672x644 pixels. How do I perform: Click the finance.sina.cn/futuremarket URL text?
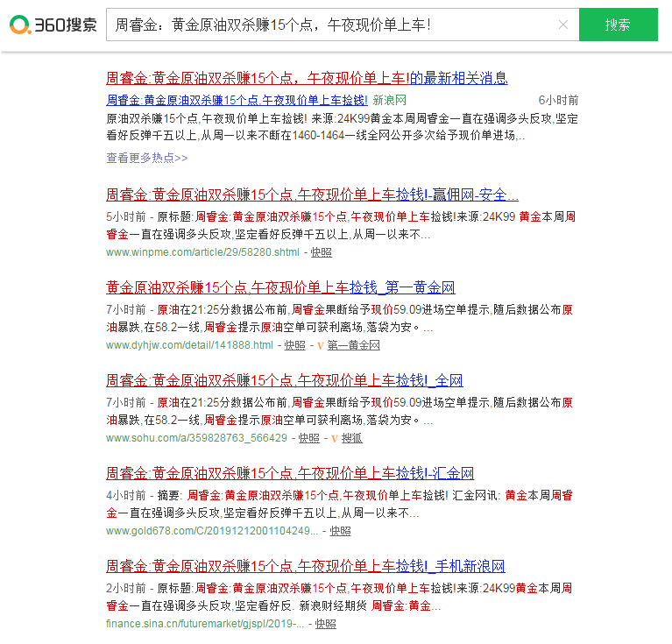pyautogui.click(x=205, y=625)
